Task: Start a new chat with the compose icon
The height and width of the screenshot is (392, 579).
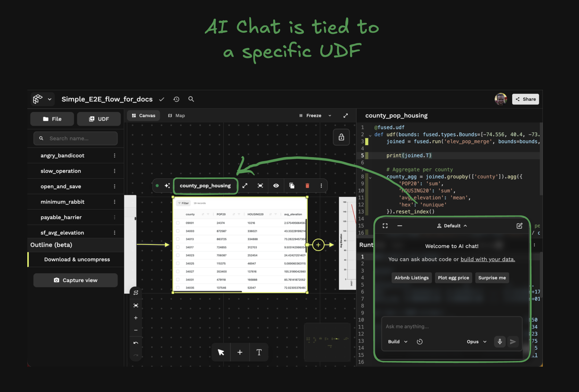Action: click(520, 226)
